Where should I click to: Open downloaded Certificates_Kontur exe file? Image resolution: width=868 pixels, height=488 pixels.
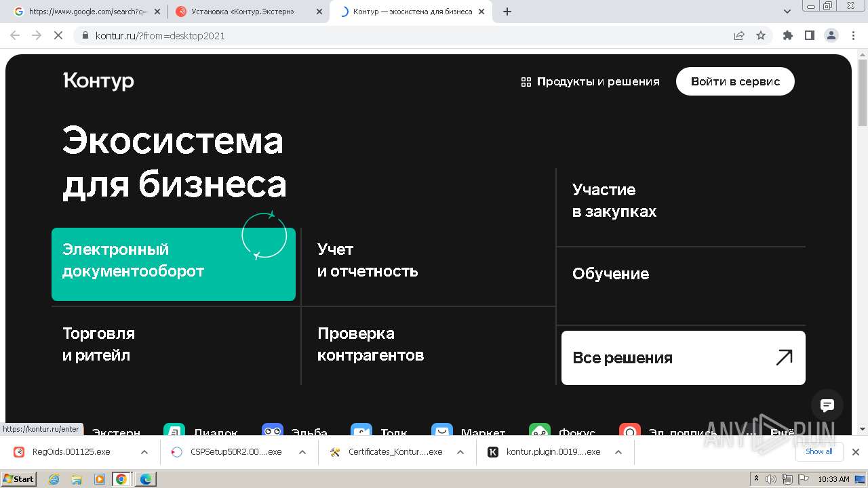click(x=387, y=452)
